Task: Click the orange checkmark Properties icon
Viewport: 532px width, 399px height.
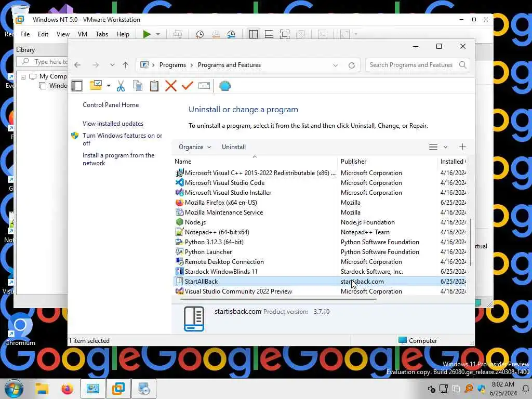Action: pyautogui.click(x=187, y=86)
